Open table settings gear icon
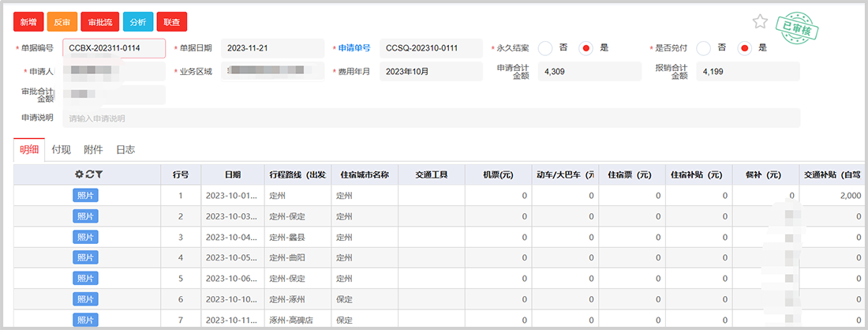 click(x=78, y=174)
